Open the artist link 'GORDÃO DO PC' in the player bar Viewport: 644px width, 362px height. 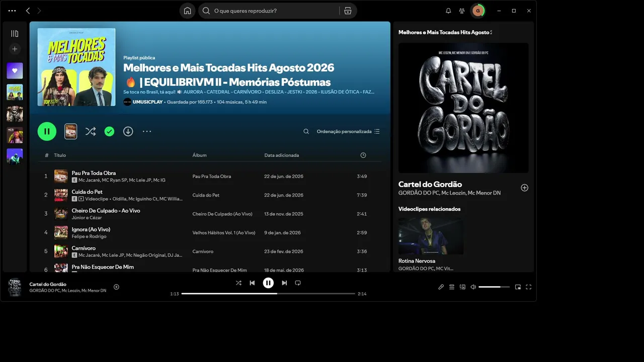click(44, 291)
